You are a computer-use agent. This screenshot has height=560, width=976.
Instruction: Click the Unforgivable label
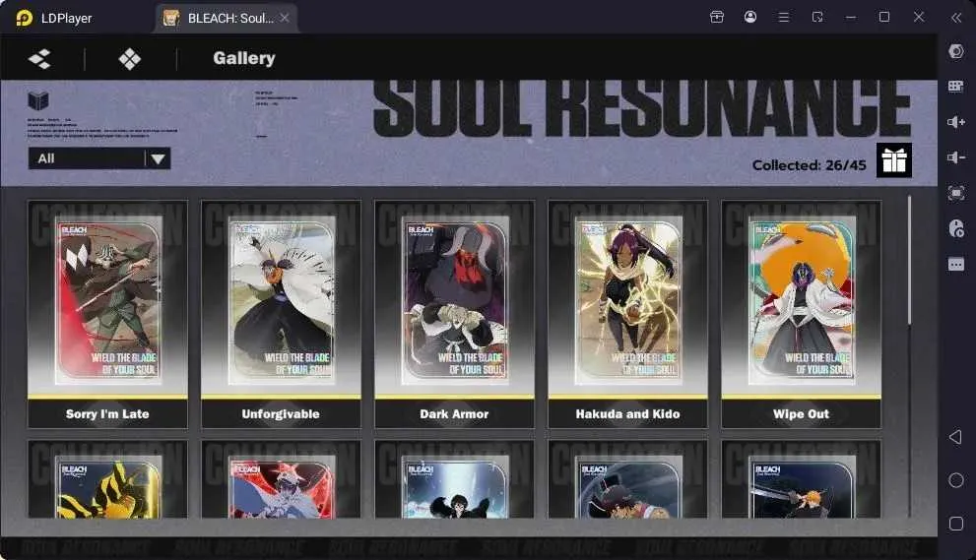281,413
